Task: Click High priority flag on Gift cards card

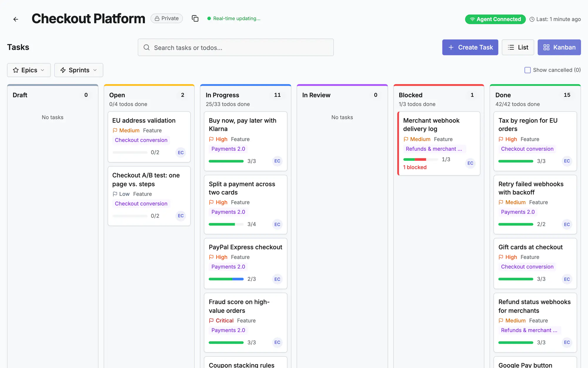Action: pyautogui.click(x=508, y=257)
